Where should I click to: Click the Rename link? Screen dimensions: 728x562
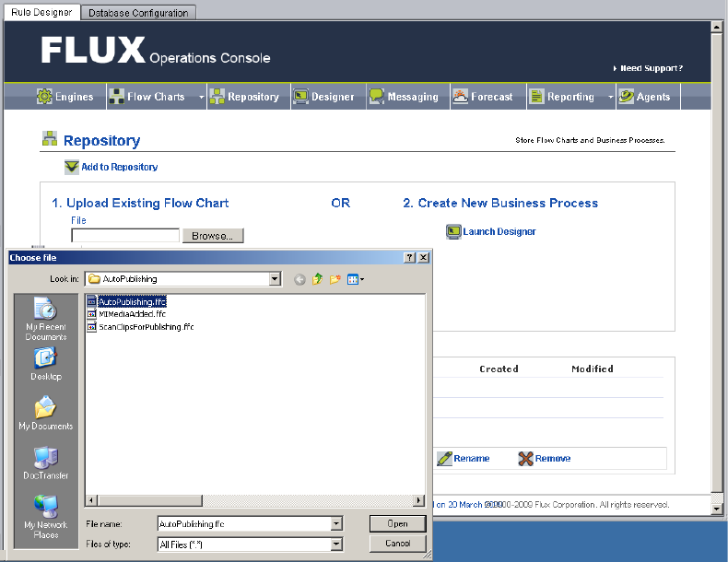472,459
